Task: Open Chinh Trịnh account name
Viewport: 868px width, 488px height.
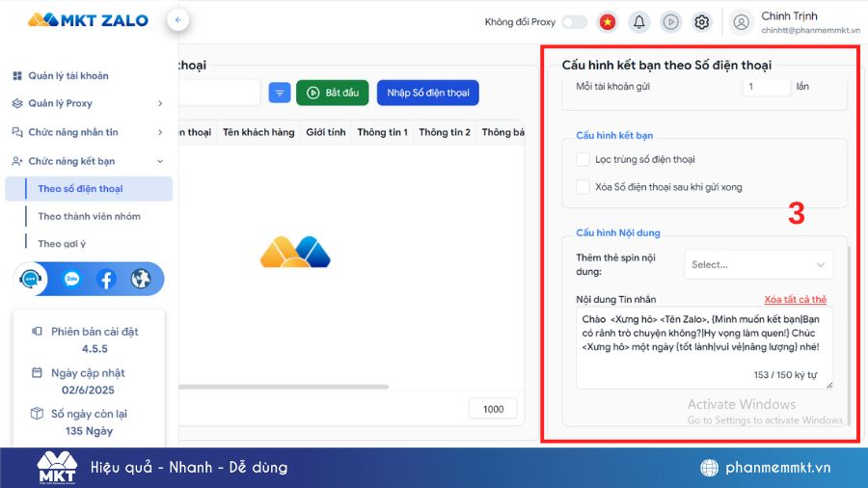Action: (x=789, y=16)
